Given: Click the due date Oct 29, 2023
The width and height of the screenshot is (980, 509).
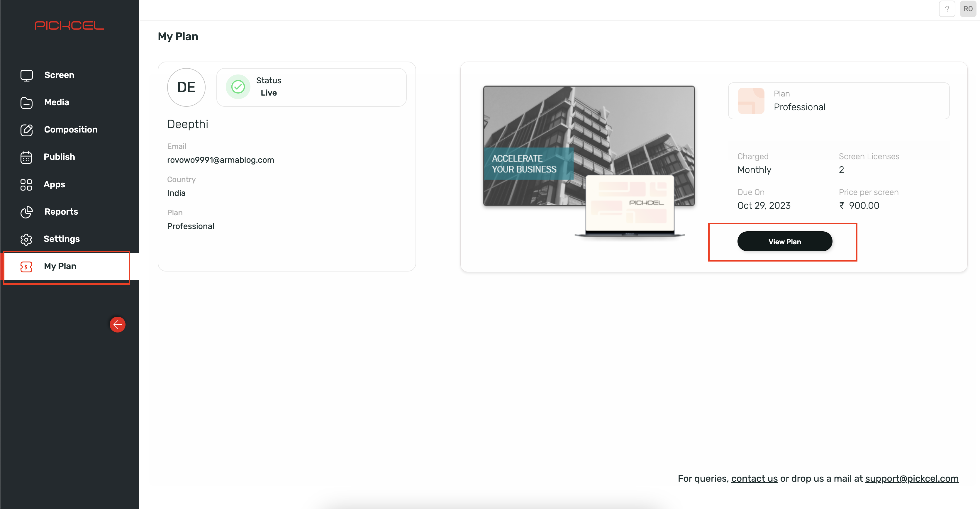Looking at the screenshot, I should (x=764, y=206).
